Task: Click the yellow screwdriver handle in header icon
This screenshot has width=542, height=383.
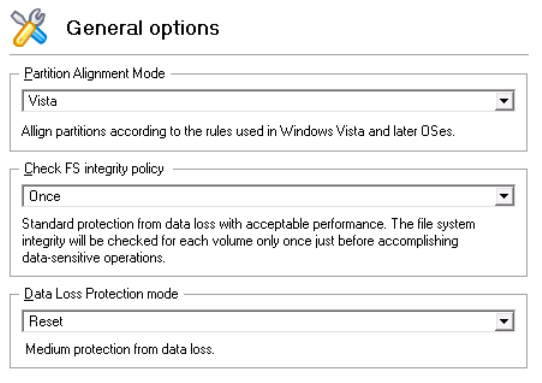Action: point(22,36)
